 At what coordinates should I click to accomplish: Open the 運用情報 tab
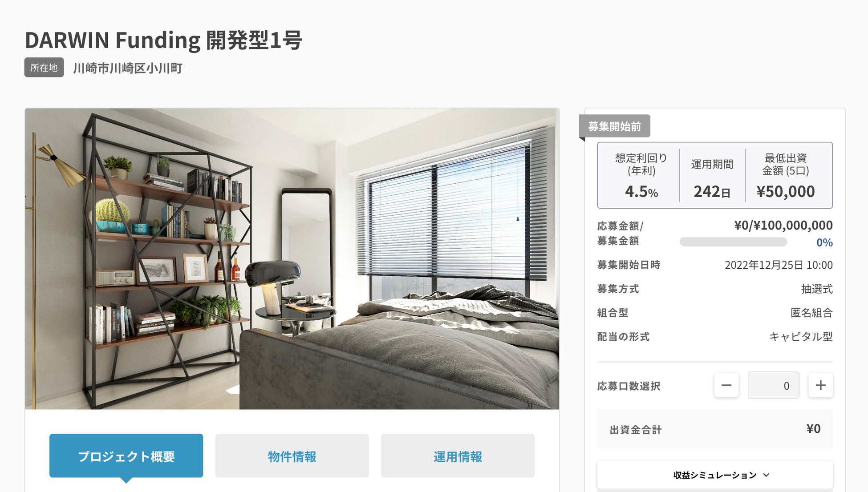pos(458,456)
